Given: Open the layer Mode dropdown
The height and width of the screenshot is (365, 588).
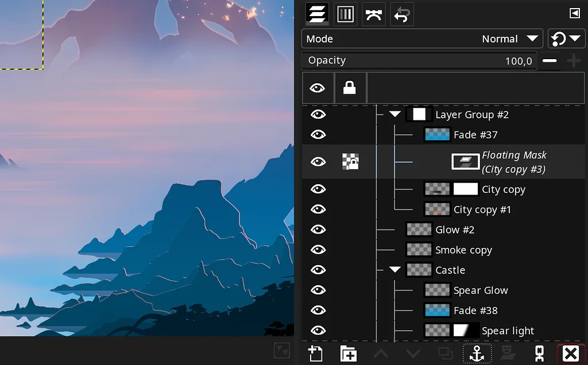Looking at the screenshot, I should coord(510,38).
